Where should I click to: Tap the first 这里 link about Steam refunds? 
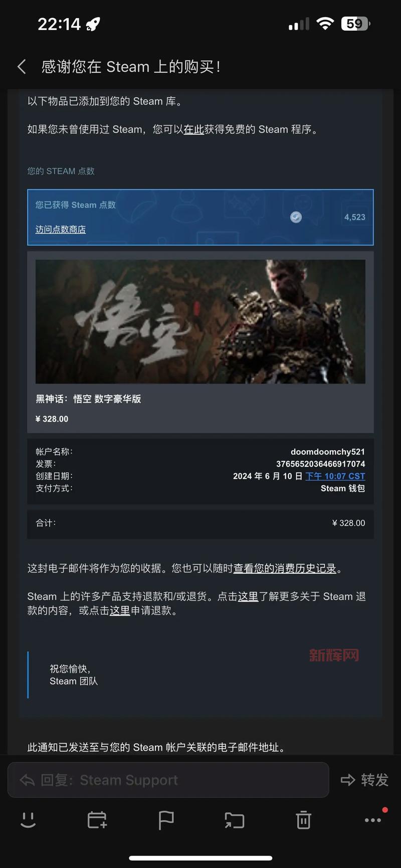[x=248, y=596]
